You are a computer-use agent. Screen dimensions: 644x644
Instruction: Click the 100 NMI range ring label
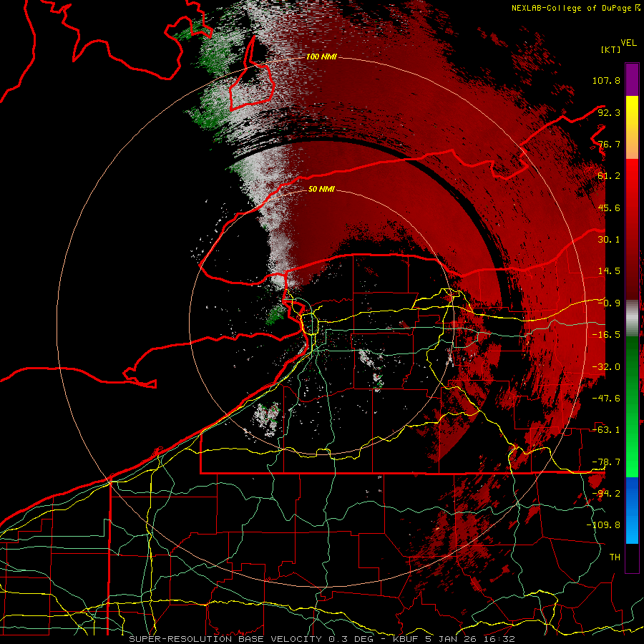pos(321,57)
